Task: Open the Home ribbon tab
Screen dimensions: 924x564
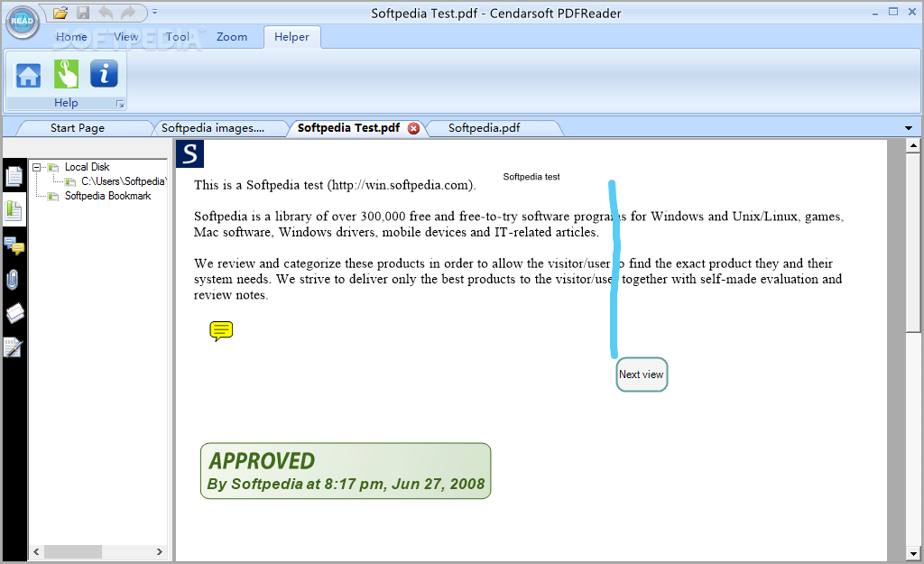Action: (x=71, y=36)
